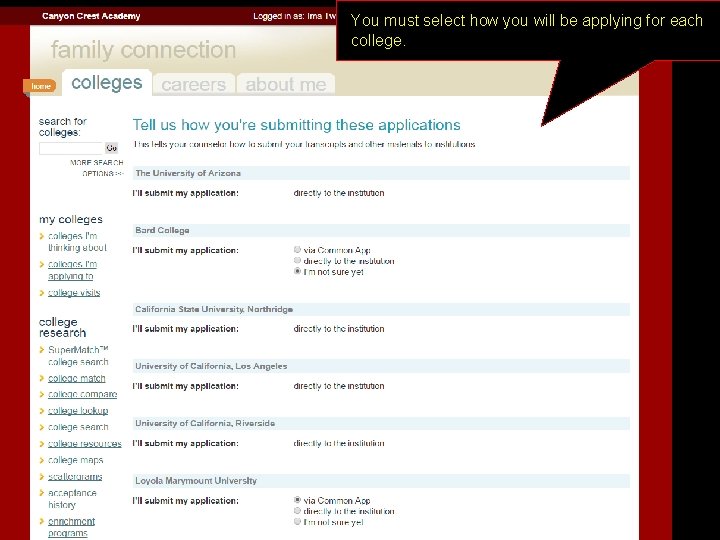Image resolution: width=720 pixels, height=540 pixels.
Task: Select directly to the institution for Bard College
Action: 297,261
